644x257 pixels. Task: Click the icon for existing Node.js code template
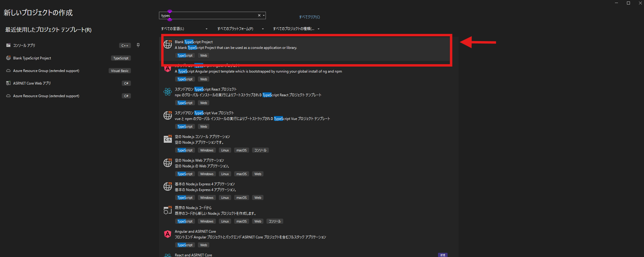168,210
